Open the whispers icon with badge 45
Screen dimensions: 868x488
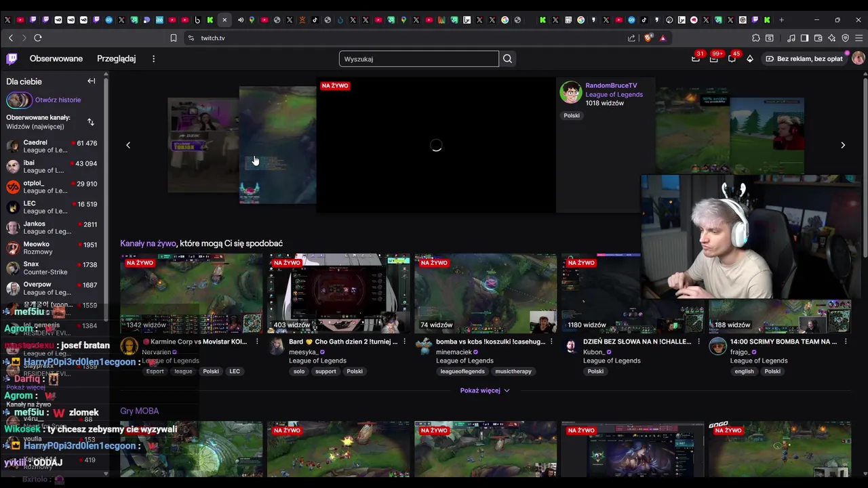pos(732,59)
